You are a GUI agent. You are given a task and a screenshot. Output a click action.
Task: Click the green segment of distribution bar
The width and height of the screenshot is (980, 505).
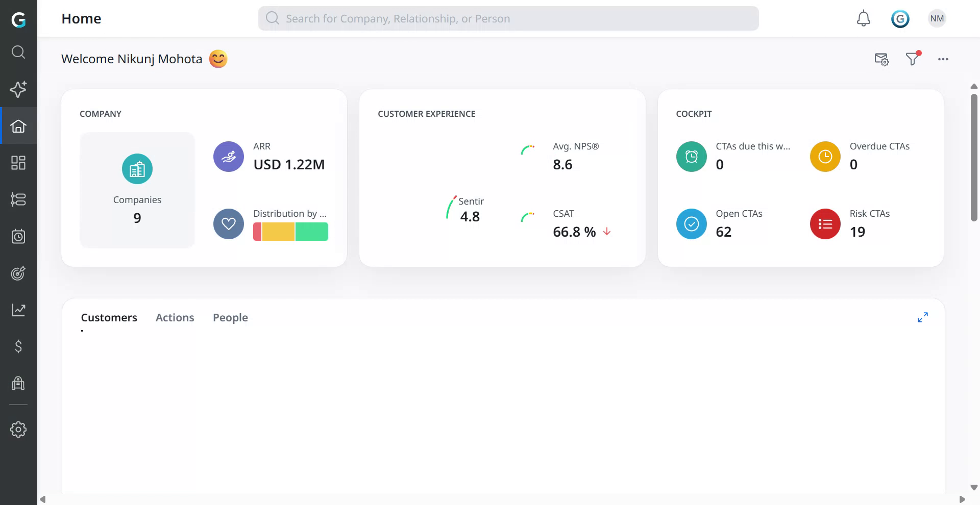[311, 232]
